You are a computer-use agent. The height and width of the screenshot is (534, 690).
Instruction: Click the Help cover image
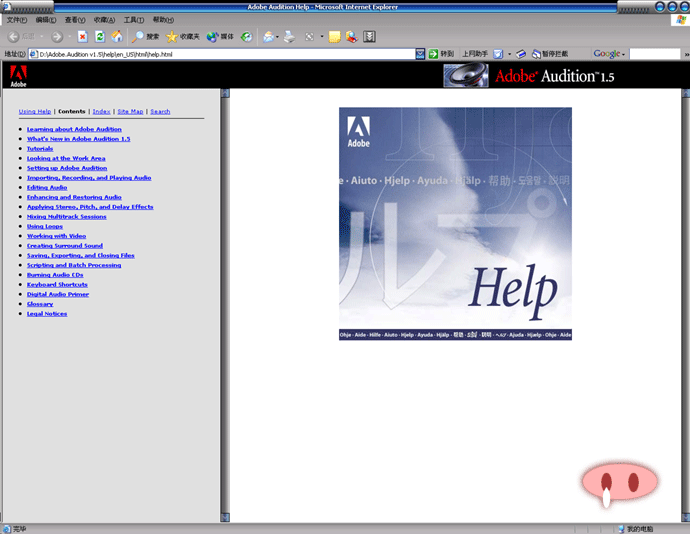point(455,224)
